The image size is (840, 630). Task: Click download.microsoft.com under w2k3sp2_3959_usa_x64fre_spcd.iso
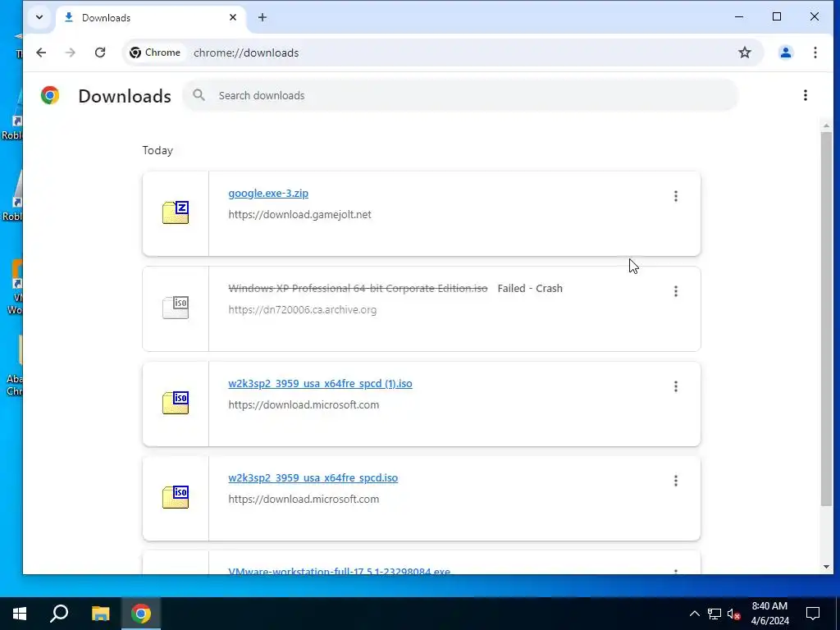point(304,499)
